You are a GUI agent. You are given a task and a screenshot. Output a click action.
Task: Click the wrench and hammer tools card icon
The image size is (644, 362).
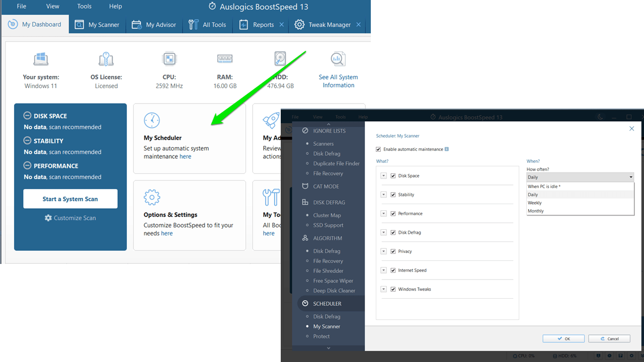[x=271, y=198]
